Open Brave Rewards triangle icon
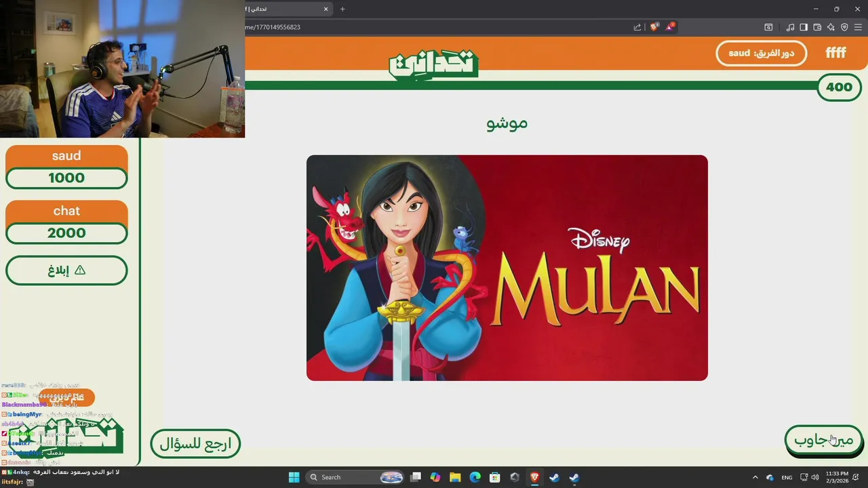 (670, 27)
